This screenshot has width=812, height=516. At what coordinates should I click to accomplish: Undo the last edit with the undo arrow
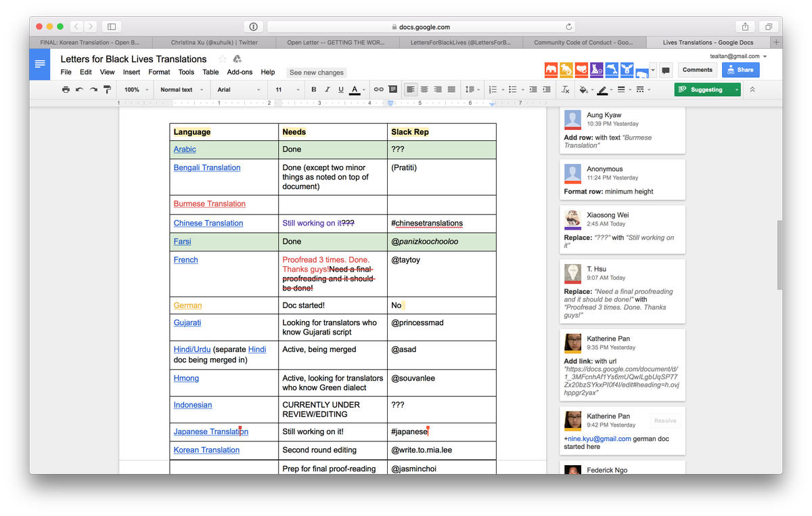[79, 89]
